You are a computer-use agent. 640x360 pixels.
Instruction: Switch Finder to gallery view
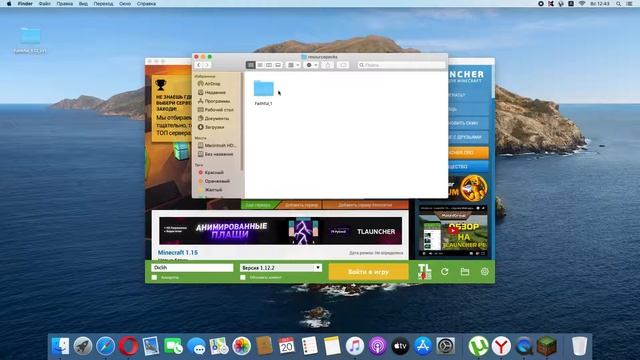[278, 65]
